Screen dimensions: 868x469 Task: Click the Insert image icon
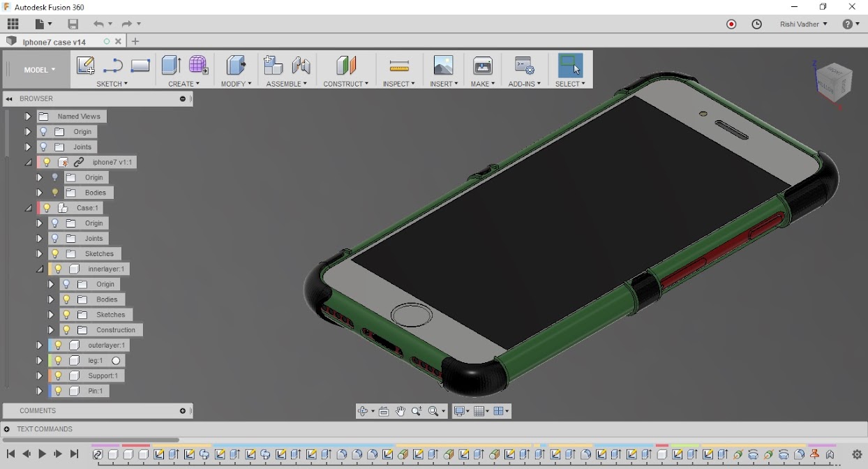443,66
